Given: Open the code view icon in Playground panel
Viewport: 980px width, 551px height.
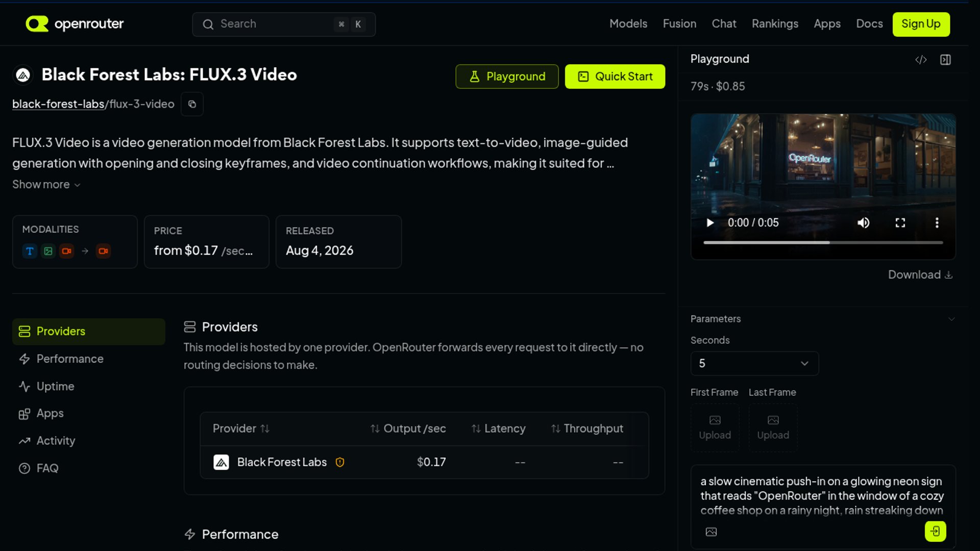Looking at the screenshot, I should [x=921, y=60].
